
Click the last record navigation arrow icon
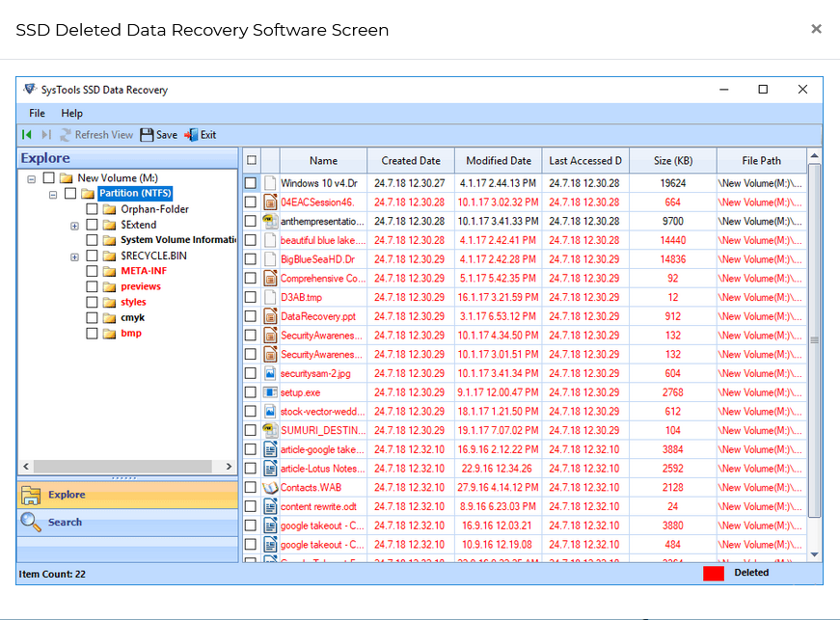pos(46,135)
